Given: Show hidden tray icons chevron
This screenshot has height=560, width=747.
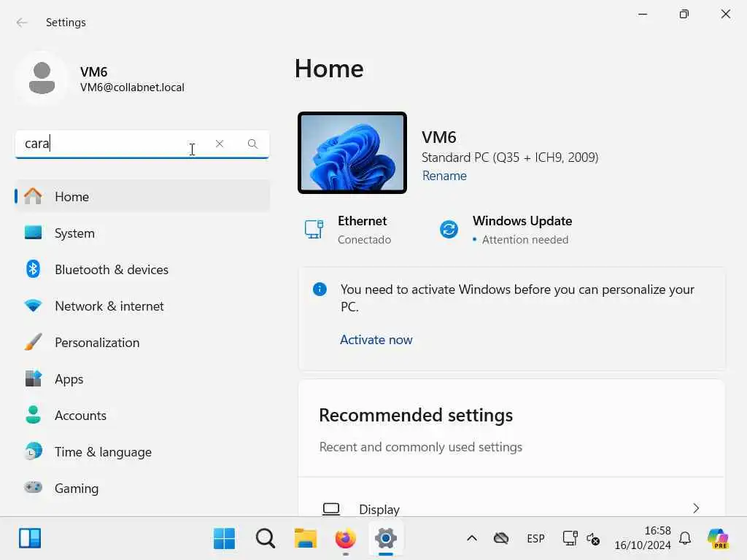Looking at the screenshot, I should tap(472, 538).
